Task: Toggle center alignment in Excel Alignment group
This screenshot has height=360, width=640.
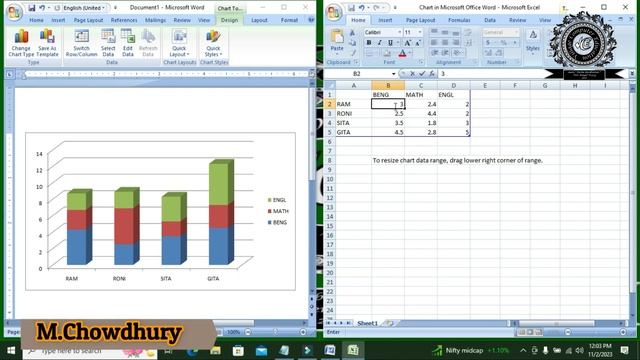Action: (445, 42)
